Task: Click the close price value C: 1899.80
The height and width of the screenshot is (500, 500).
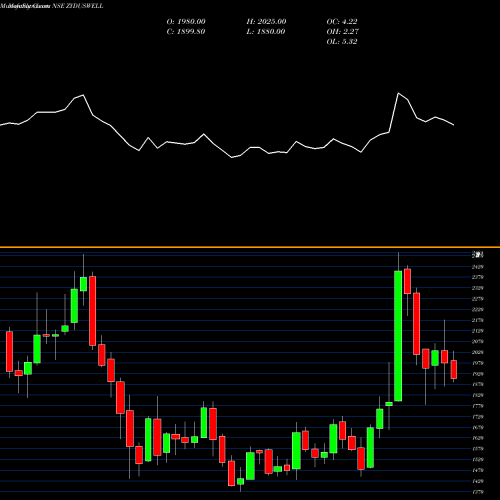Action: [x=186, y=32]
